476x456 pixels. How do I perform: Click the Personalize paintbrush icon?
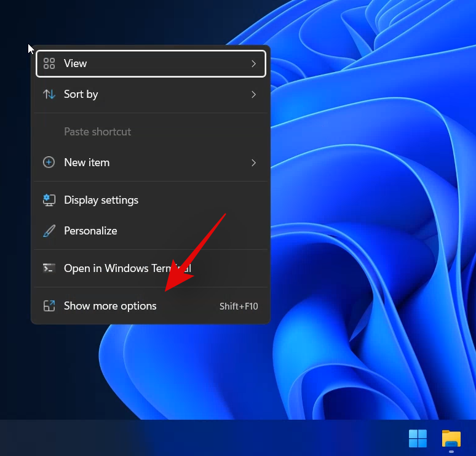tap(49, 231)
